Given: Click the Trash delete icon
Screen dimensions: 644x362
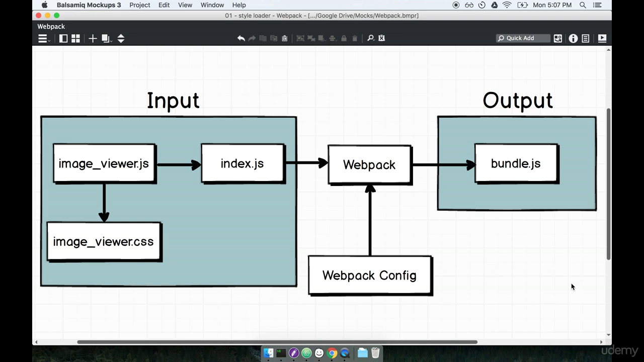Looking at the screenshot, I should [355, 38].
